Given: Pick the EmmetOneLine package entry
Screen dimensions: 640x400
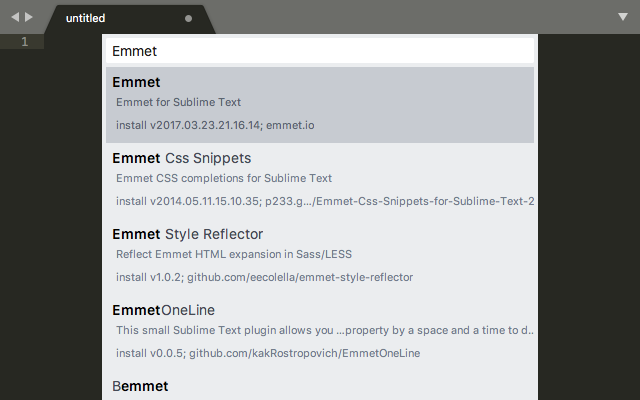Looking at the screenshot, I should pyautogui.click(x=163, y=310).
